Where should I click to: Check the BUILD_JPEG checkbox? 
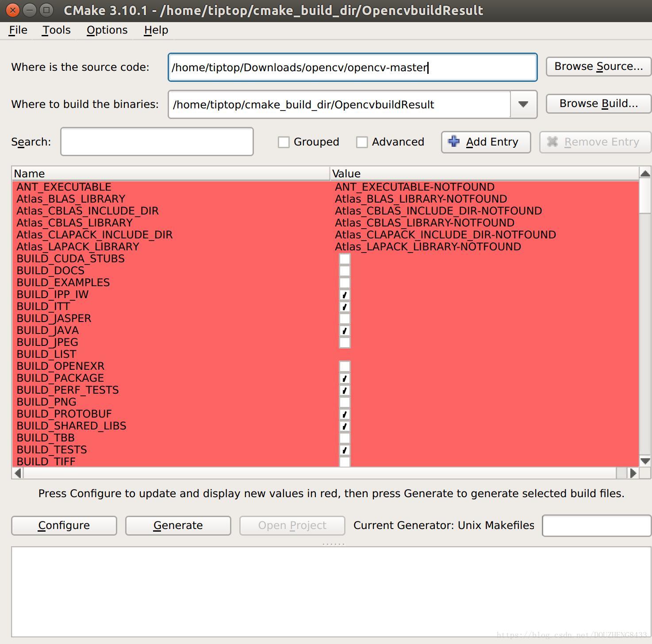tap(345, 342)
